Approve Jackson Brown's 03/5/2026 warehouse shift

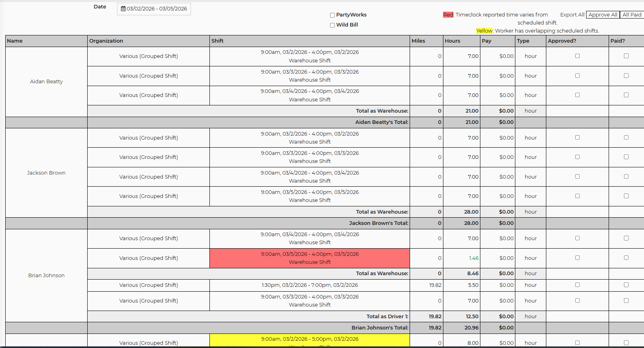tap(577, 196)
